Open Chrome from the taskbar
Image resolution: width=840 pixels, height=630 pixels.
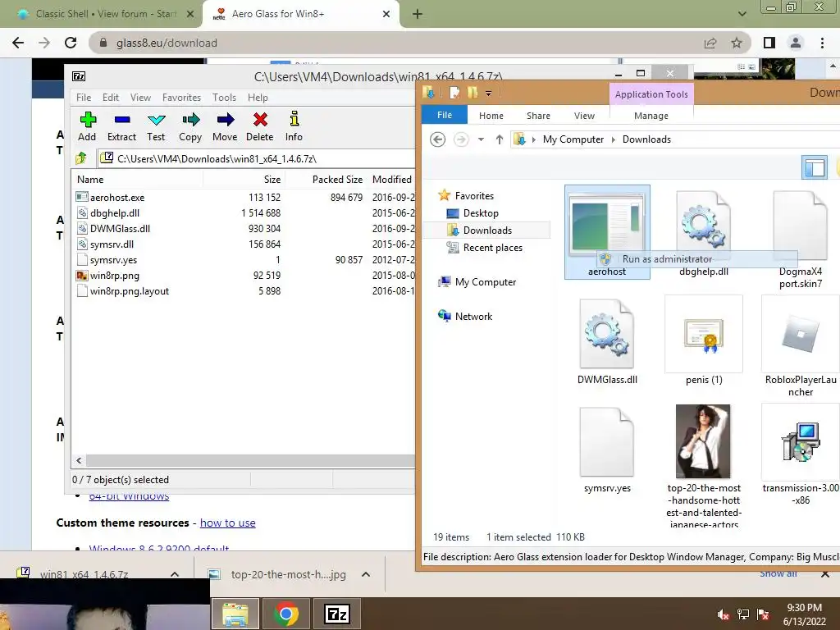286,614
